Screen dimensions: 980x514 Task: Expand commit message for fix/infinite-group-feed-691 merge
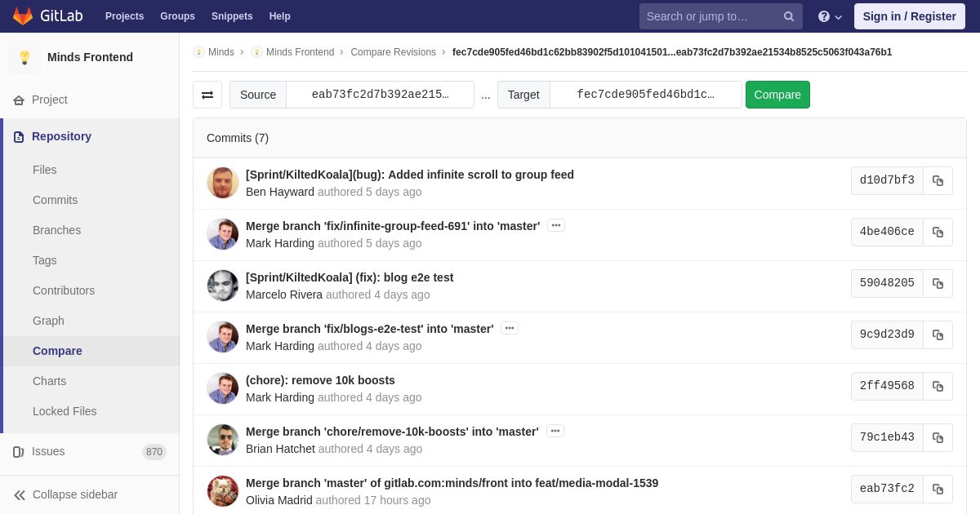pyautogui.click(x=556, y=225)
